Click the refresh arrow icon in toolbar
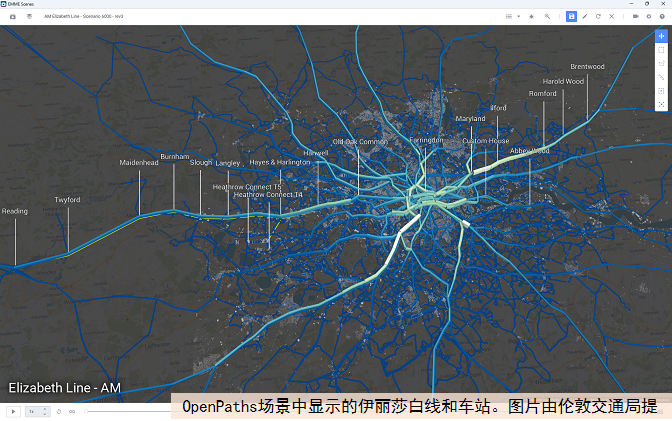The height and width of the screenshot is (421, 672). pos(598,16)
